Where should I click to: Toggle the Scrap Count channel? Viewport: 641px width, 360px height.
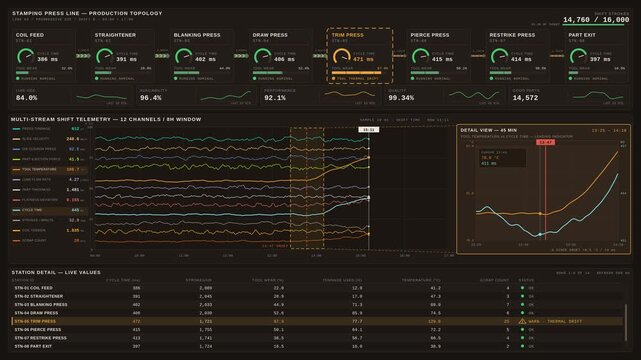click(49, 241)
